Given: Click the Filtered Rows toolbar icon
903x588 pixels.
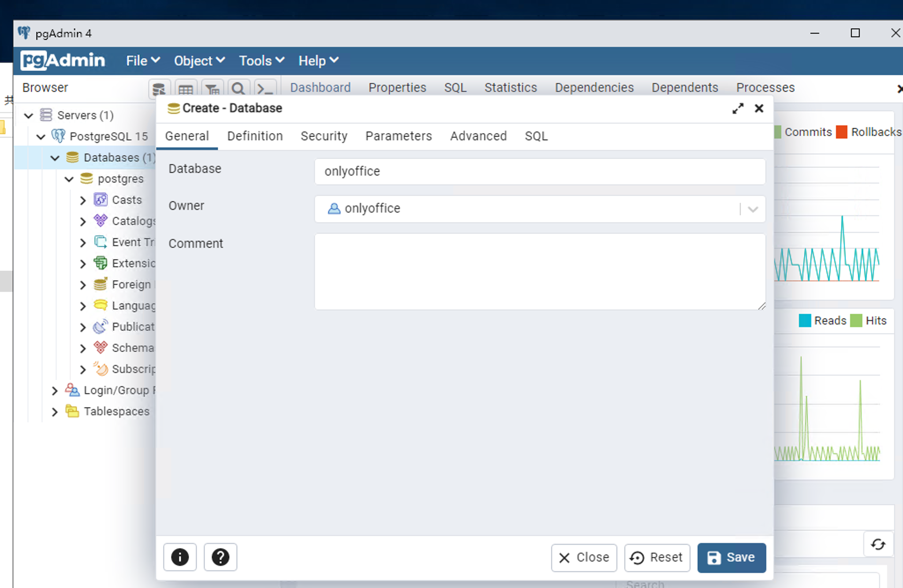Looking at the screenshot, I should tap(212, 89).
